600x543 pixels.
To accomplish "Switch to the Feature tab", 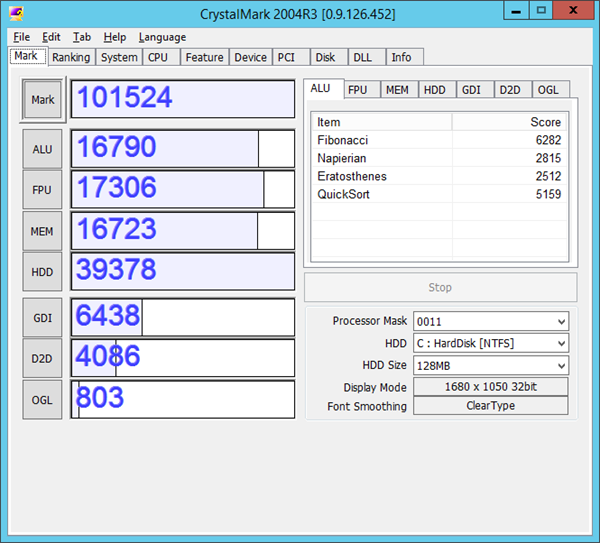I will (204, 57).
